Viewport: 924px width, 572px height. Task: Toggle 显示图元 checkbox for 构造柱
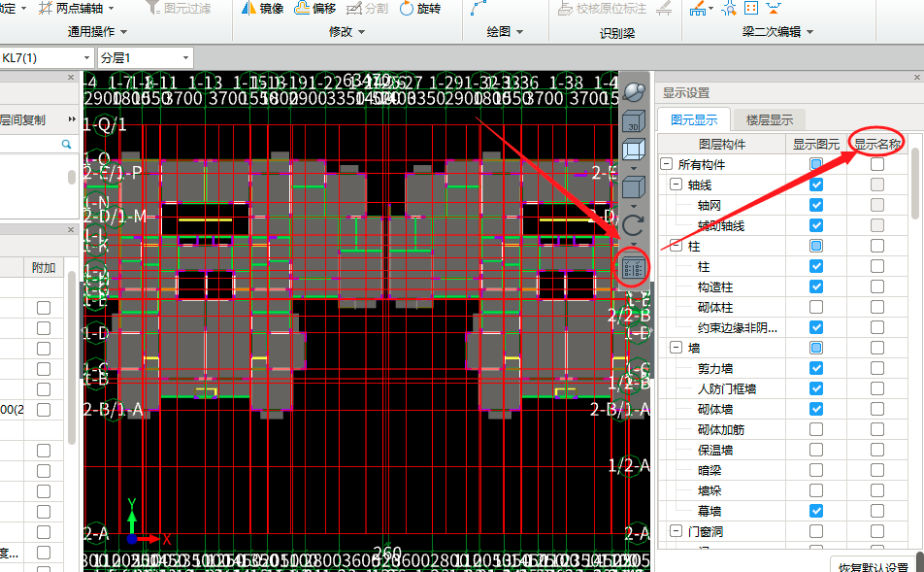click(x=816, y=286)
